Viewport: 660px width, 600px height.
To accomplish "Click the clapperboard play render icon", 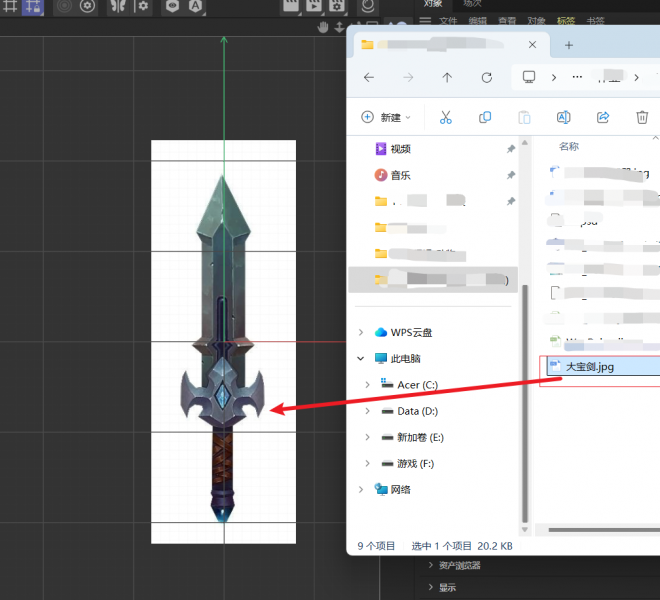I will click(x=314, y=6).
